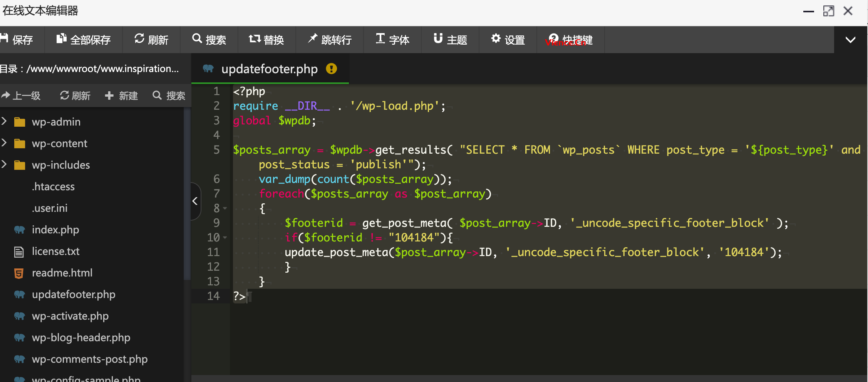Expand the wp-admin folder
Viewport: 868px width, 382px height.
click(x=5, y=122)
